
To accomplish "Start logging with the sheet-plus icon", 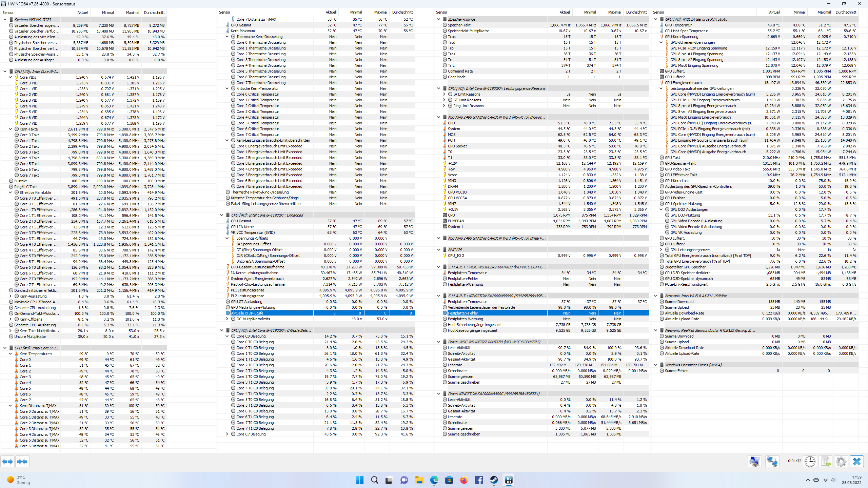I will click(x=826, y=462).
